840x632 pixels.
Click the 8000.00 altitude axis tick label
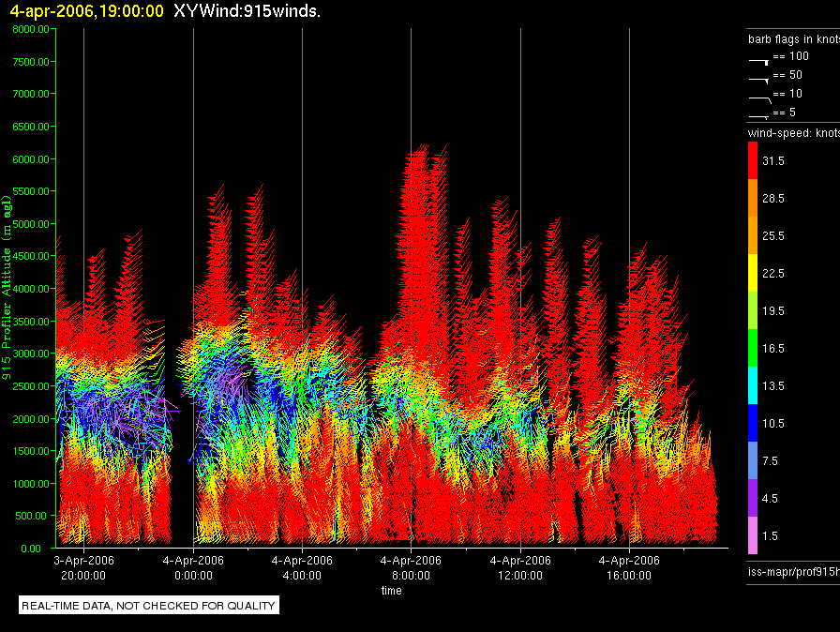coord(31,29)
